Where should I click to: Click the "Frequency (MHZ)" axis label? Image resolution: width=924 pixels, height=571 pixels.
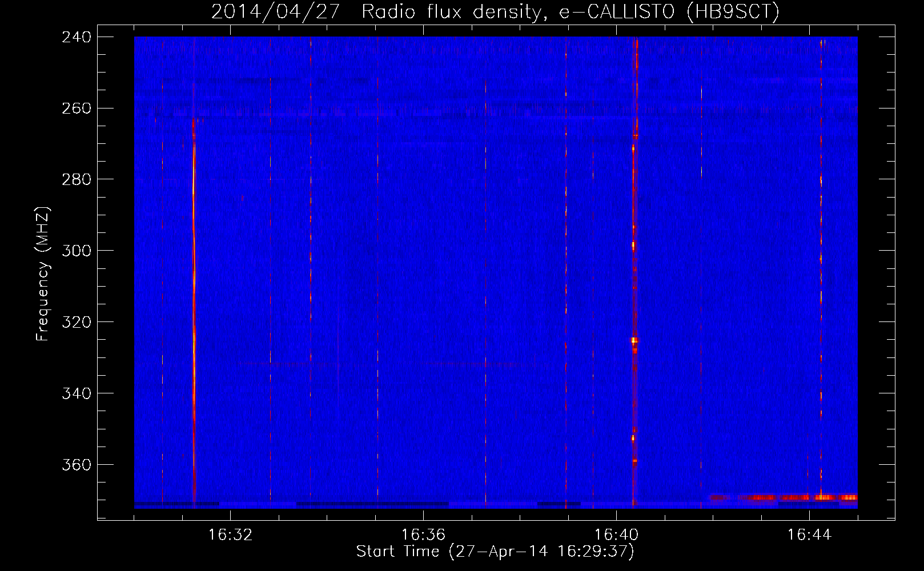click(43, 274)
